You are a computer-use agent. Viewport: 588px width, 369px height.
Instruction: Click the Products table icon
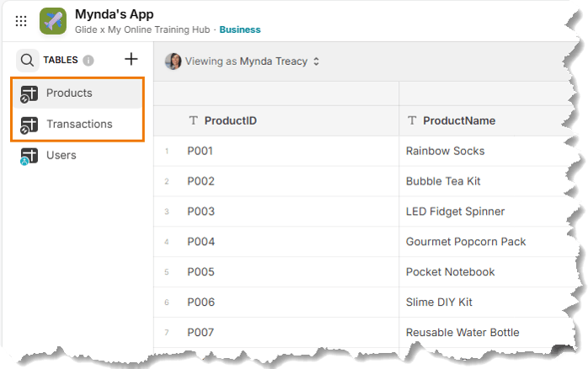click(29, 94)
